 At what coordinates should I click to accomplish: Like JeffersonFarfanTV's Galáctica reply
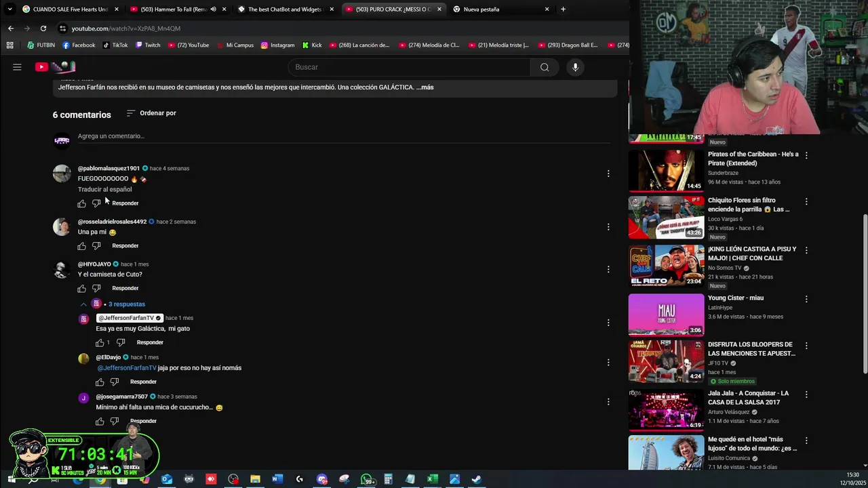point(100,342)
